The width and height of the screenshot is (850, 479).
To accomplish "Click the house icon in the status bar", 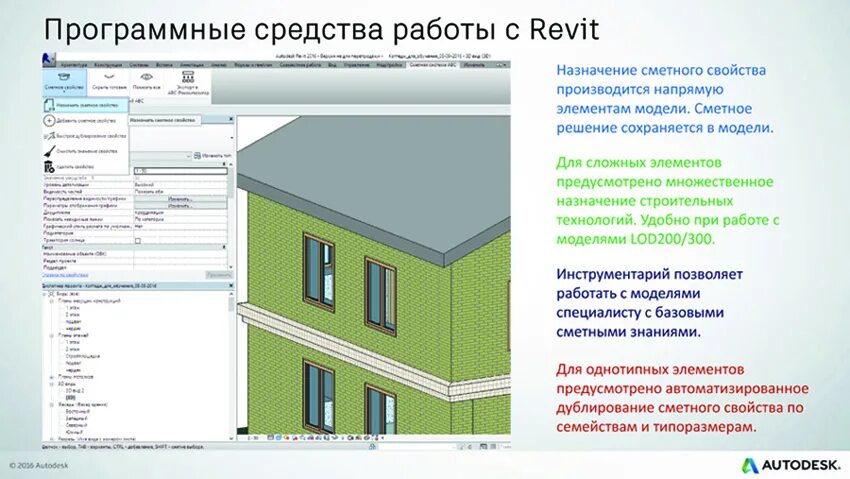I will click(372, 447).
